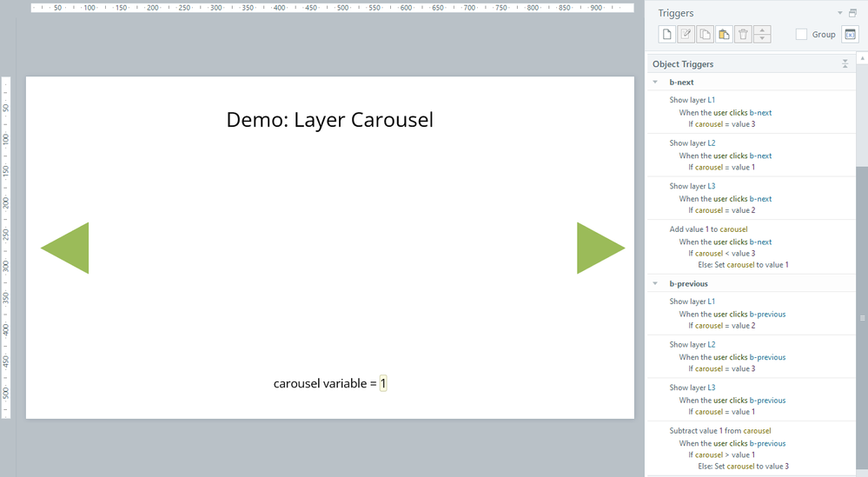Viewport: 868px width, 477px height.
Task: Click L3 link in b-previous Show layer trigger
Action: (x=712, y=388)
